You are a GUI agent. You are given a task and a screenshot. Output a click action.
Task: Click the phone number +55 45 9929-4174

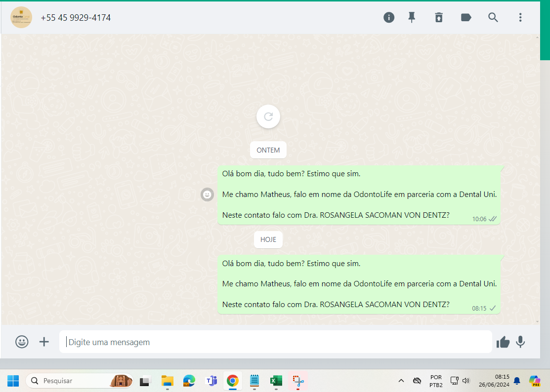coord(76,18)
